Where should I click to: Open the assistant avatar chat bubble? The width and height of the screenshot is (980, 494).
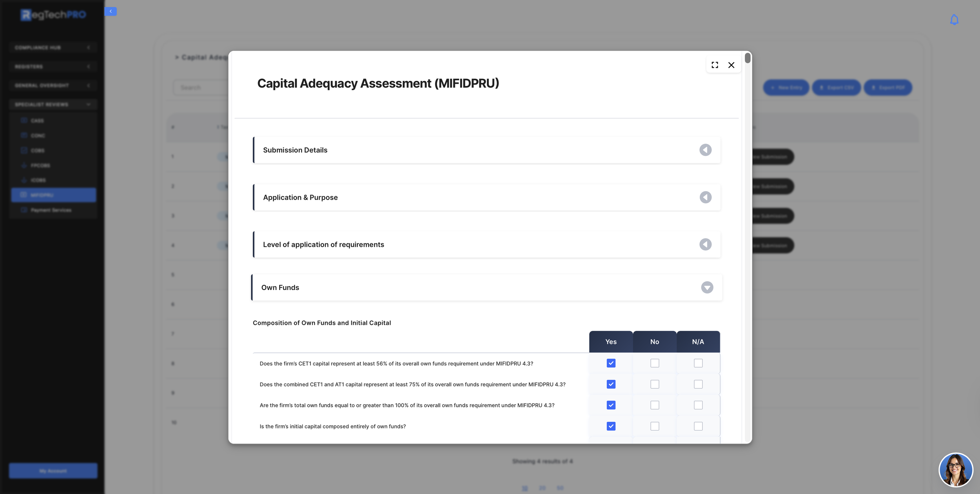(x=955, y=470)
